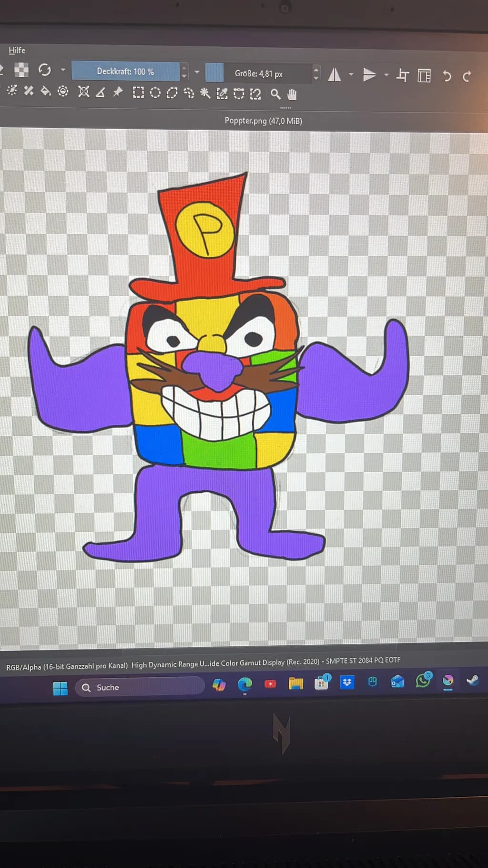
Task: Reload the original brush preset
Action: tap(45, 70)
